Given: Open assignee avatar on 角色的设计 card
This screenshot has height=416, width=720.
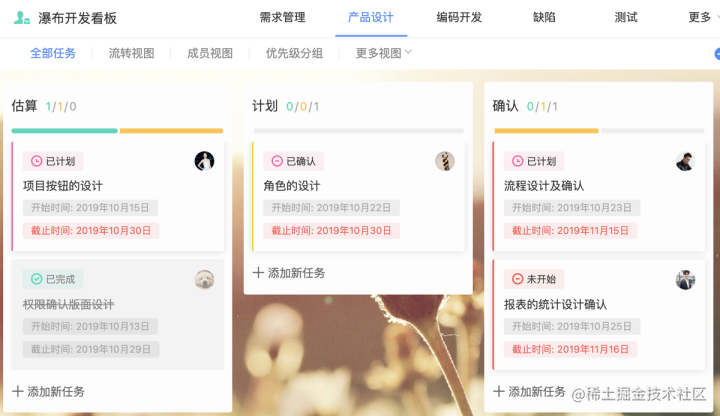Looking at the screenshot, I should point(445,161).
